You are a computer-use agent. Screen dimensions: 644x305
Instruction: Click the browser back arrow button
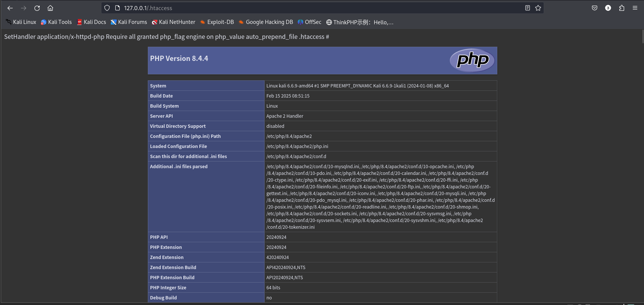(10, 8)
